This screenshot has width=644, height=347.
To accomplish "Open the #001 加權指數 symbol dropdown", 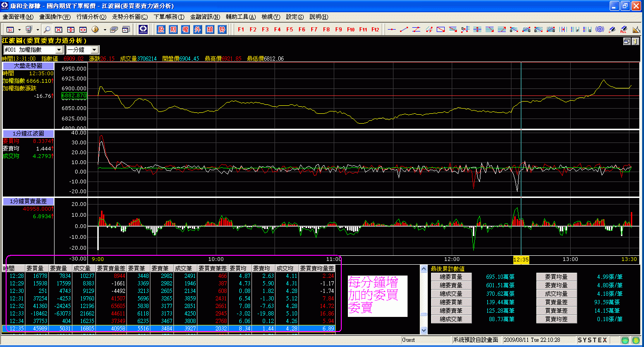I will (x=59, y=50).
